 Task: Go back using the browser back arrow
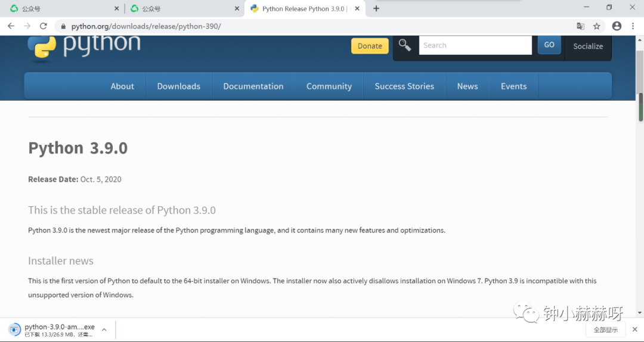pos(11,26)
